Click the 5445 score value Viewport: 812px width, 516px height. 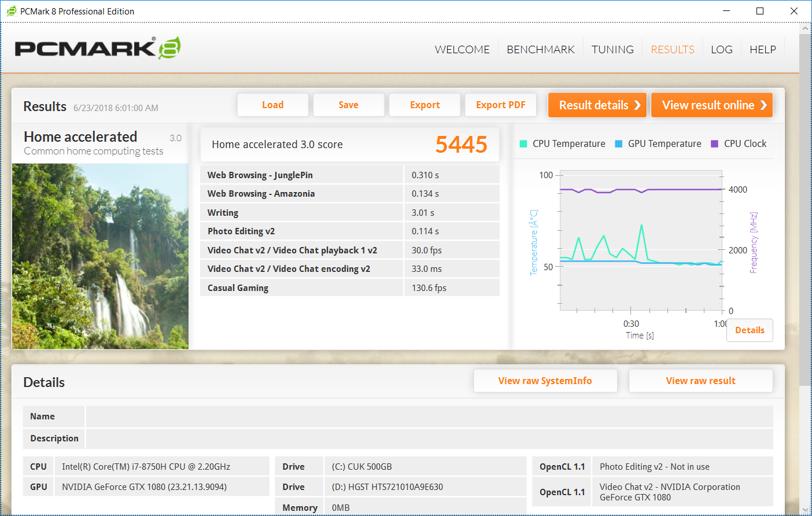pyautogui.click(x=462, y=145)
